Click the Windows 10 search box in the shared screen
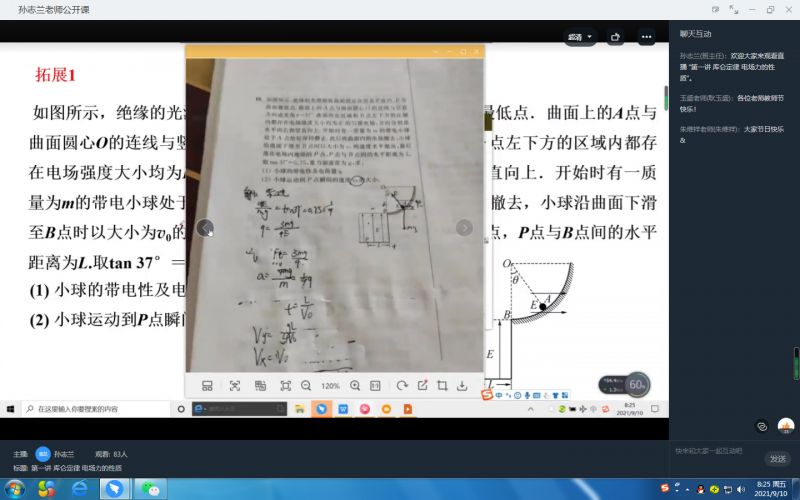The height and width of the screenshot is (500, 800). click(x=96, y=409)
